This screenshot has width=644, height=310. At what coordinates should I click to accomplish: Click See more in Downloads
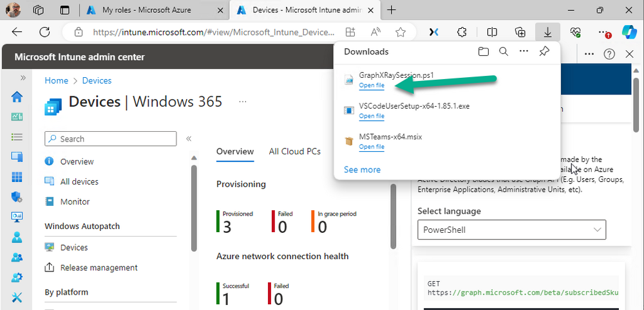point(362,169)
